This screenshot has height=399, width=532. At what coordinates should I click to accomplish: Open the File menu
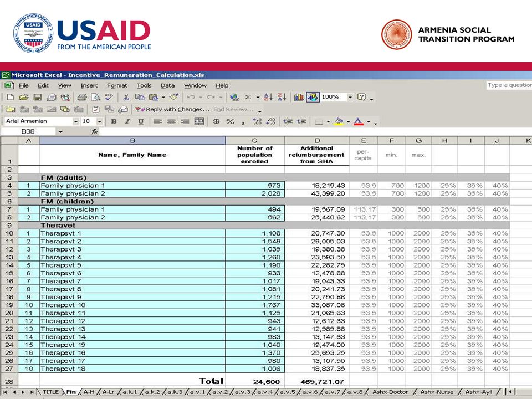point(24,85)
